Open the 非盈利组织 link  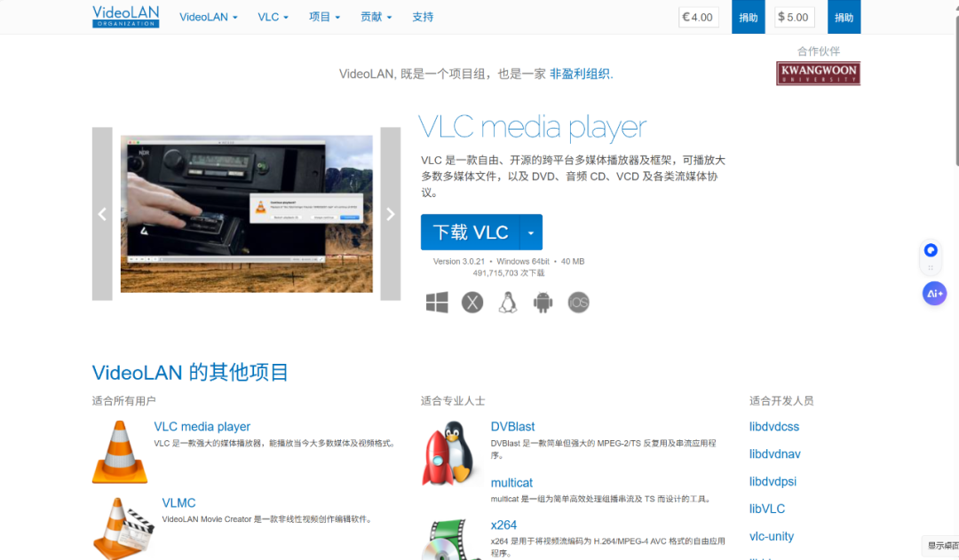point(580,75)
